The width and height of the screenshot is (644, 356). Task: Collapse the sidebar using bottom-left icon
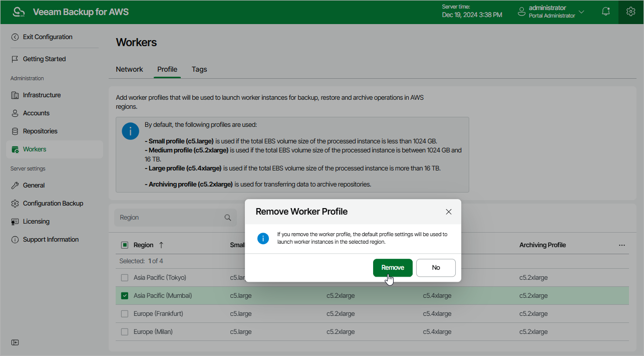coord(15,342)
